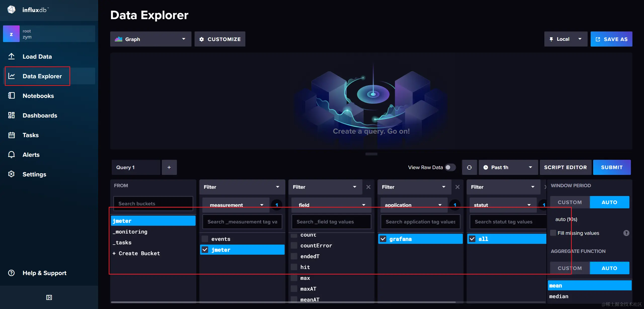This screenshot has width=644, height=309.
Task: Open the statut tag key dropdown
Action: click(503, 205)
